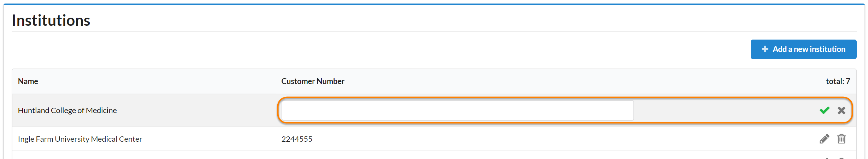The image size is (868, 159).
Task: Click the Institutions page heading
Action: (x=51, y=20)
